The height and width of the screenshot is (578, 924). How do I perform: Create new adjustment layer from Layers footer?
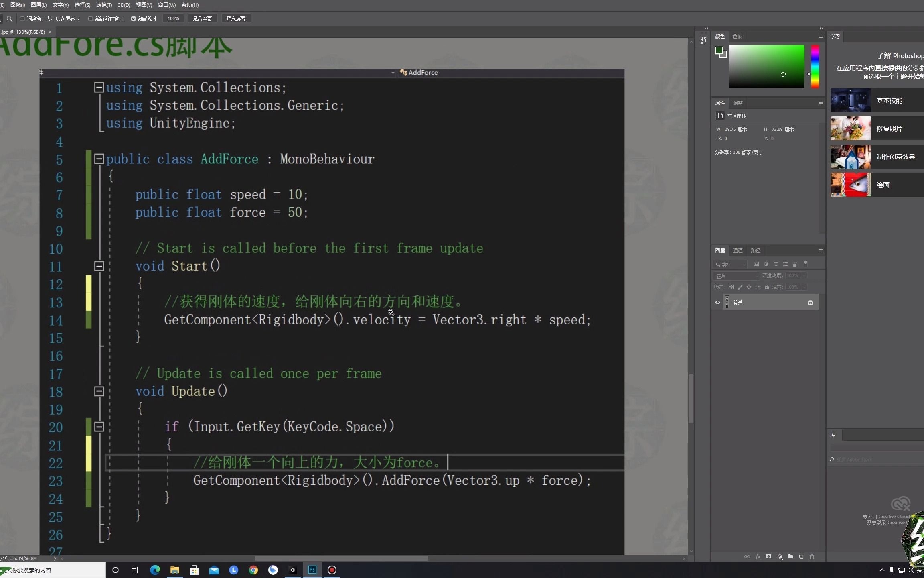tap(780, 557)
